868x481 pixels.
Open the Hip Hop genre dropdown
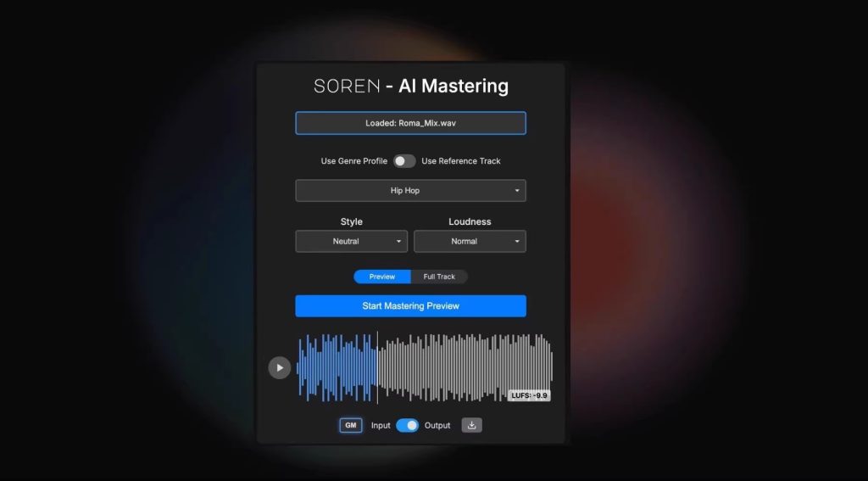click(410, 191)
